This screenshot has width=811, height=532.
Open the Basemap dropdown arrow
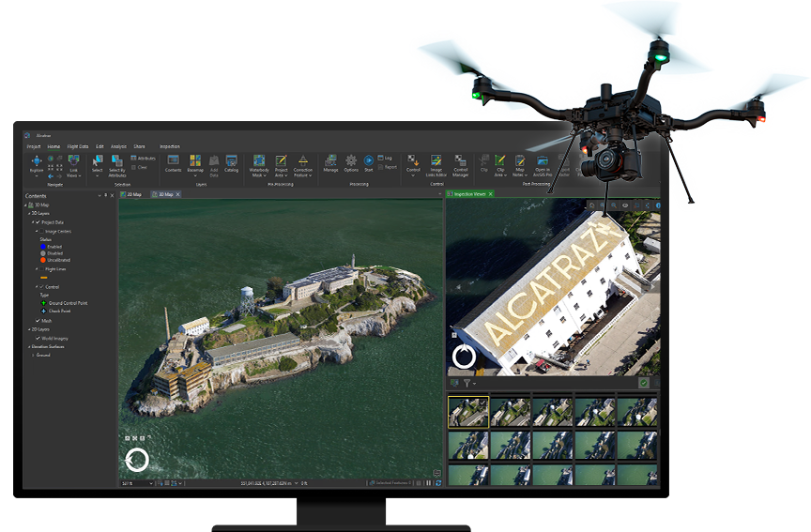click(195, 175)
